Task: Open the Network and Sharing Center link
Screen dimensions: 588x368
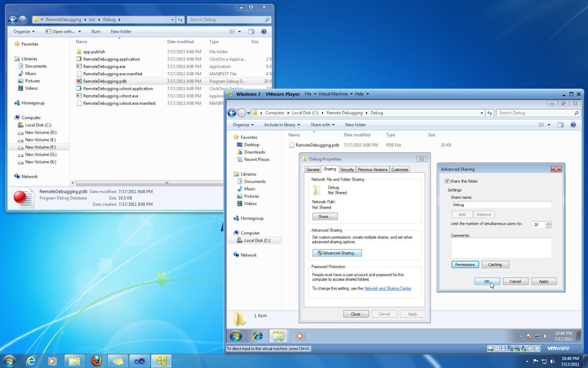Action: point(388,289)
